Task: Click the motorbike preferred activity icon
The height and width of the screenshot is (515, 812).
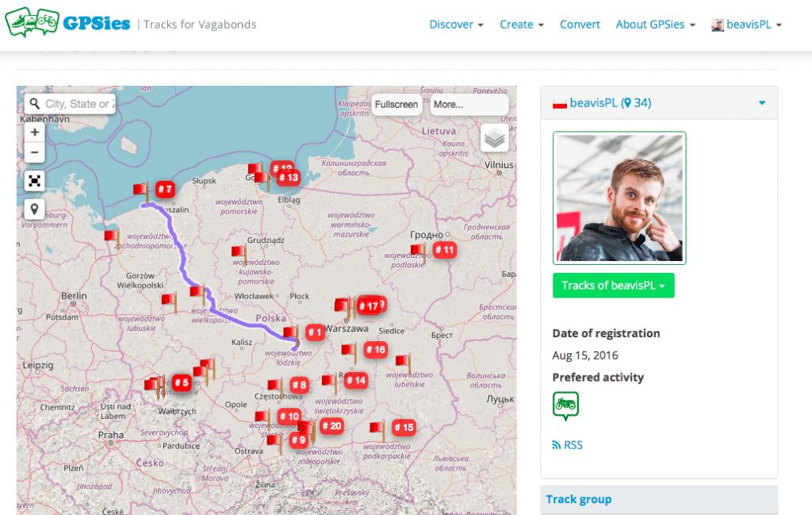Action: [x=565, y=405]
